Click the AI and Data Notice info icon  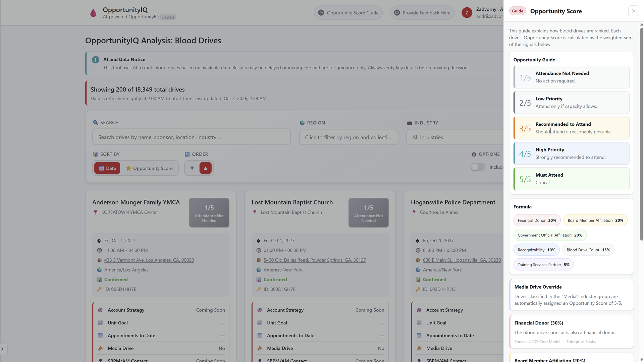96,60
